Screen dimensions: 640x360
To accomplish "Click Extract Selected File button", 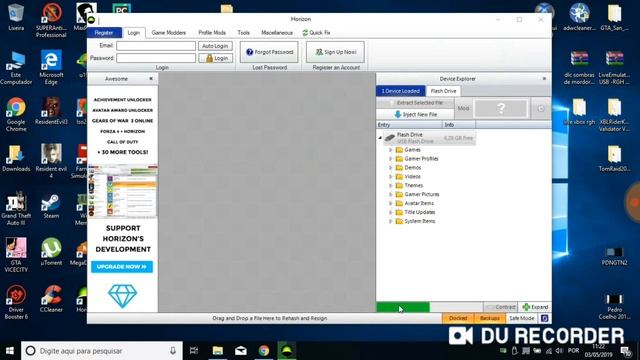I will 415,103.
